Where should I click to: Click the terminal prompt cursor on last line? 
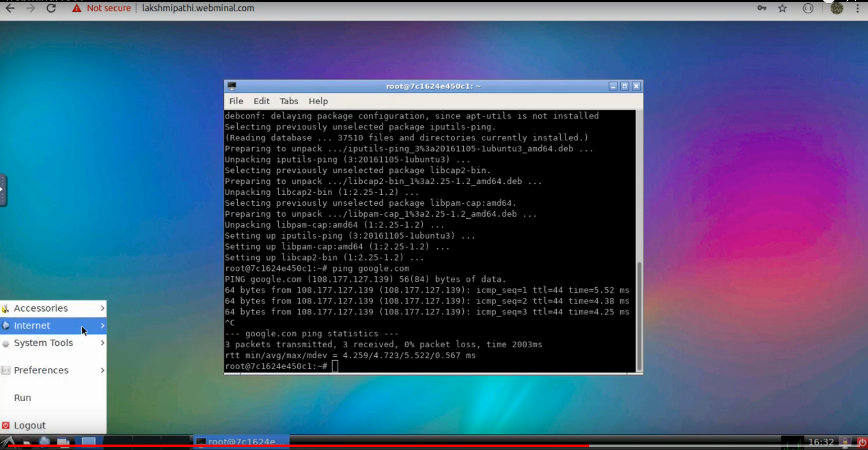[335, 366]
